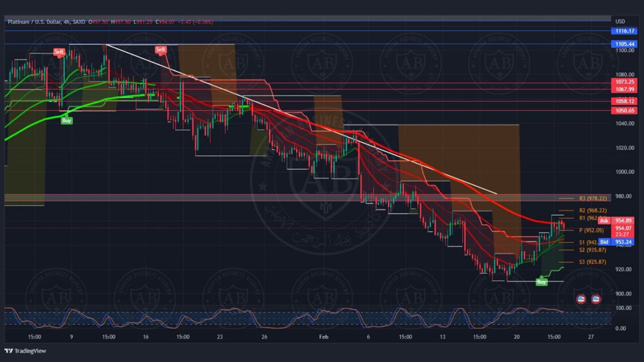Click the 1050.65 red price label
The height and width of the screenshot is (362, 644).
point(625,111)
